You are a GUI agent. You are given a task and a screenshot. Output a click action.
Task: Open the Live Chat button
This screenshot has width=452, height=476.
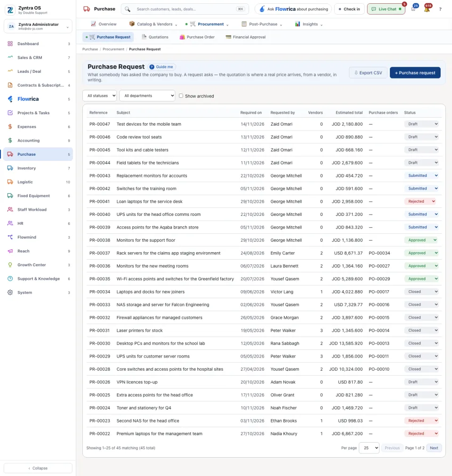coord(386,9)
